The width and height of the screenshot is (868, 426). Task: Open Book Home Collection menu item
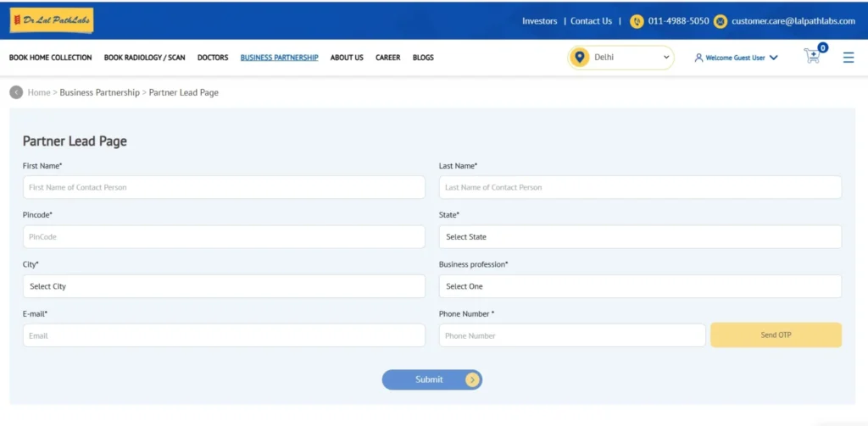pyautogui.click(x=50, y=58)
